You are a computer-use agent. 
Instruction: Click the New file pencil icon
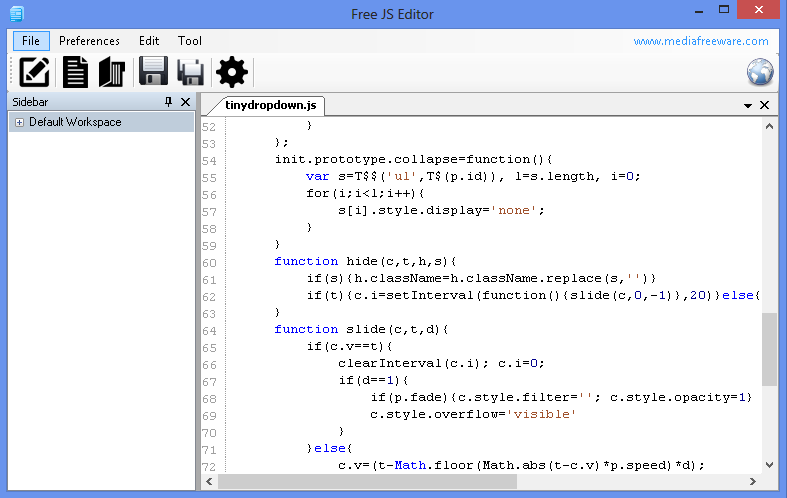pyautogui.click(x=34, y=72)
